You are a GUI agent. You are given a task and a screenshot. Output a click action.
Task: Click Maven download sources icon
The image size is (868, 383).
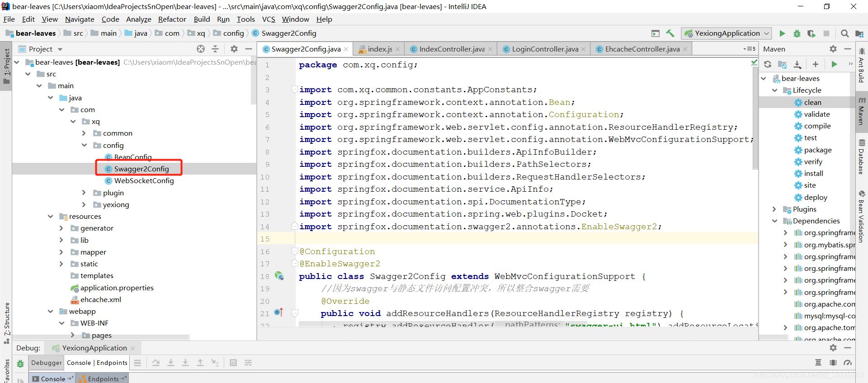point(797,64)
